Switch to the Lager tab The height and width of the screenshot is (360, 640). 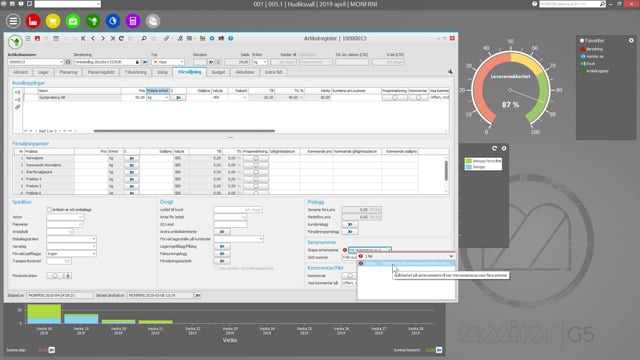pos(44,72)
